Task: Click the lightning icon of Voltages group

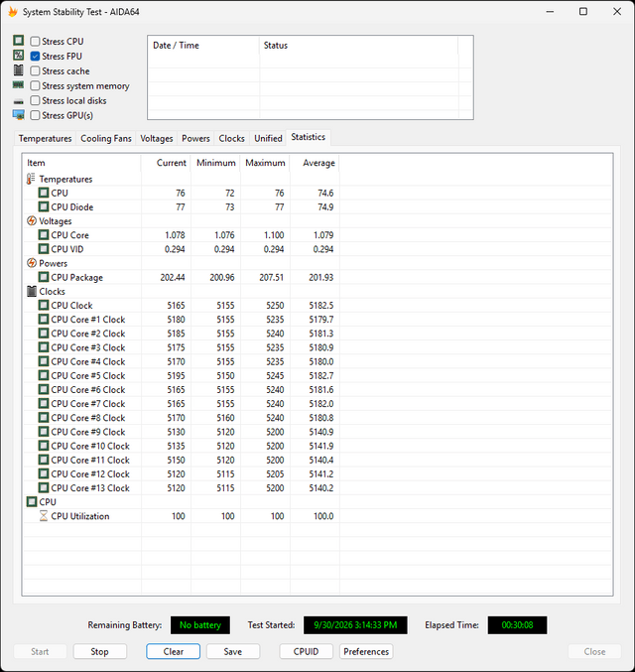Action: click(32, 220)
